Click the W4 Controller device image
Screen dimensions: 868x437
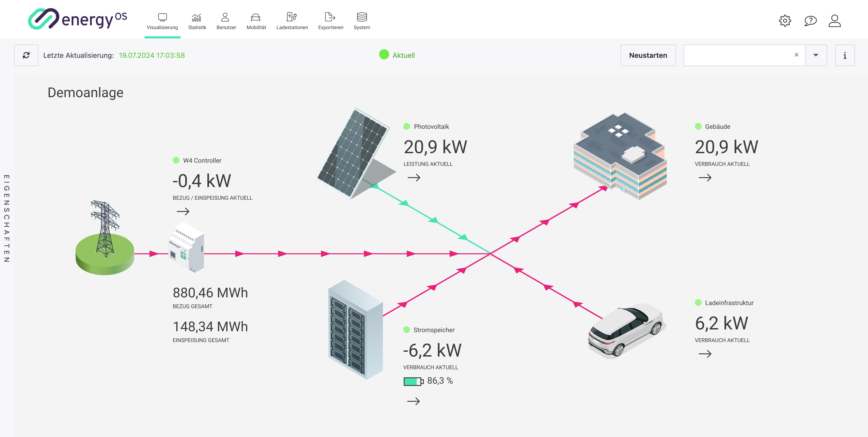186,248
